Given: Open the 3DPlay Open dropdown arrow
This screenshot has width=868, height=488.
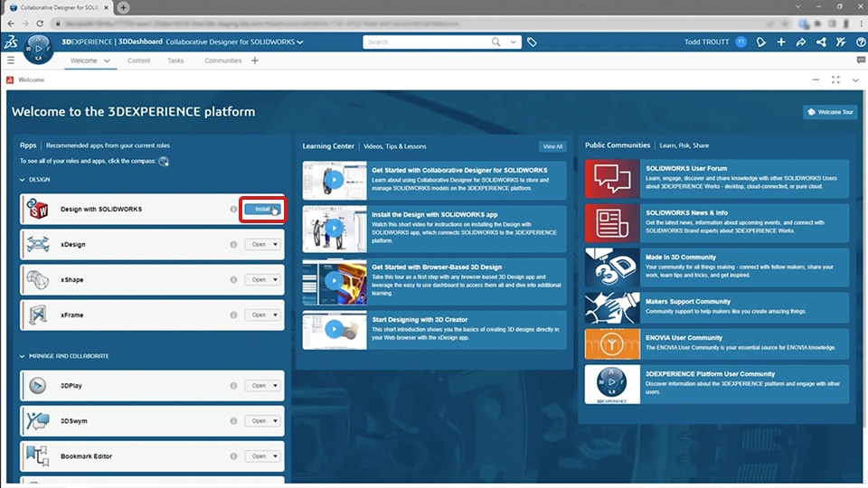Looking at the screenshot, I should click(275, 386).
